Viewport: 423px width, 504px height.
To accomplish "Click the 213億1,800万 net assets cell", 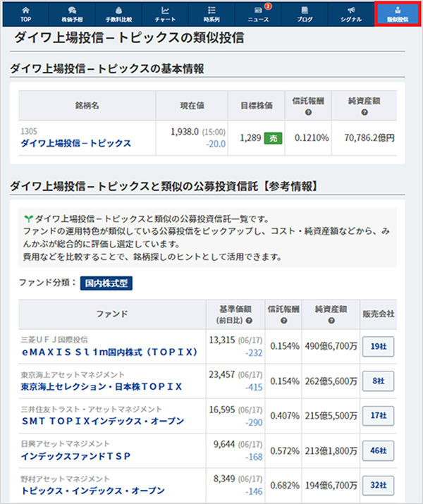I will point(331,450).
